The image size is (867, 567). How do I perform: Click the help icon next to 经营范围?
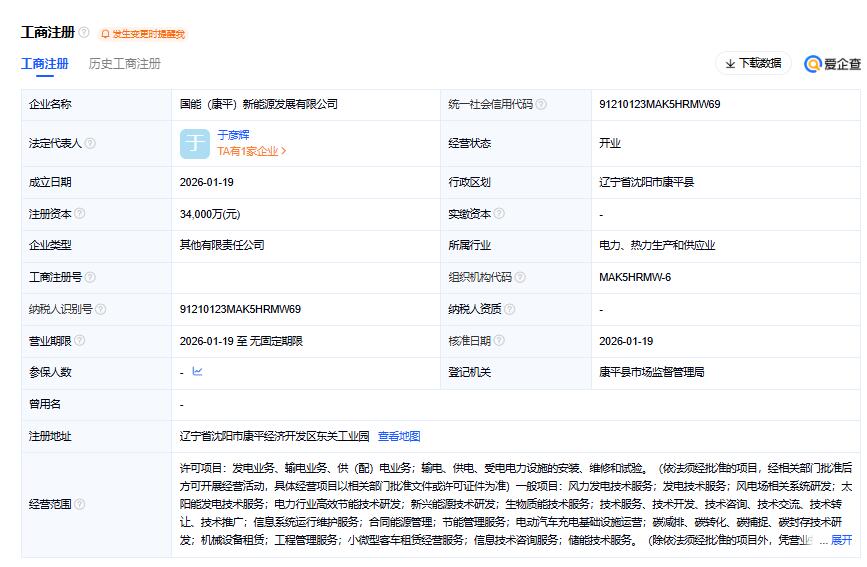click(x=80, y=505)
